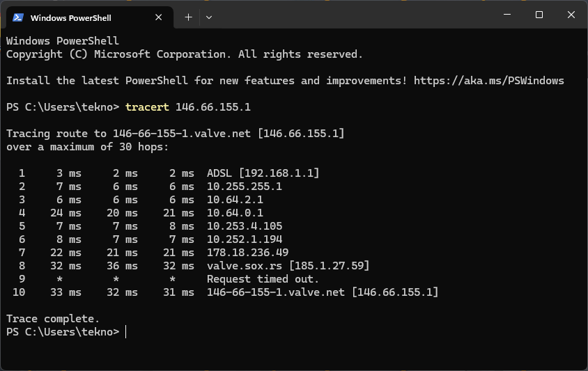This screenshot has height=371, width=588.
Task: Click the yellow tracert command text
Action: pyautogui.click(x=147, y=107)
